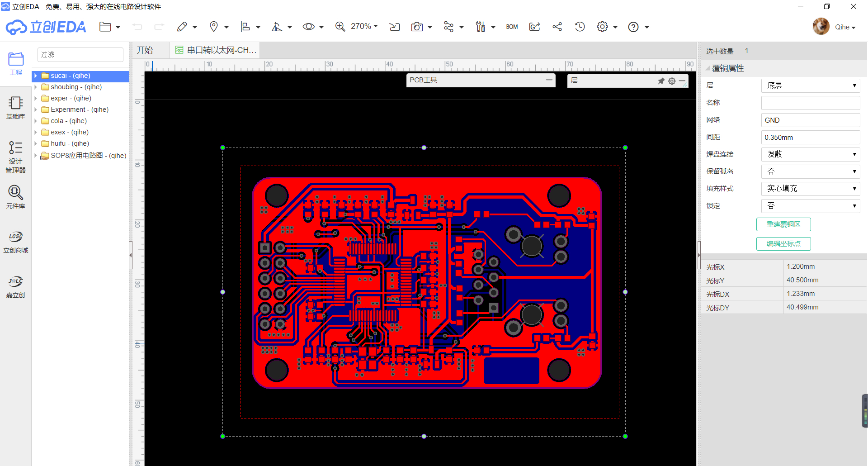Image resolution: width=868 pixels, height=466 pixels.
Task: Open the 立创商城 LCSC store icon
Action: (15, 242)
